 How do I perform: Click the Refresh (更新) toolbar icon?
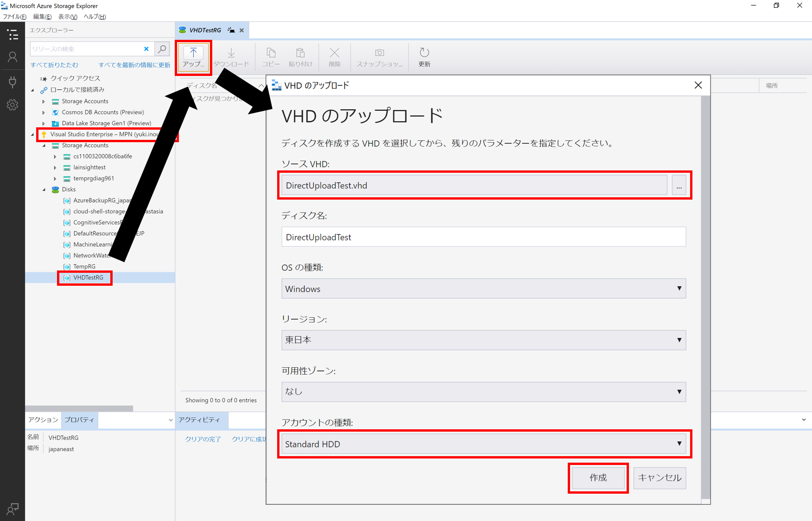click(424, 57)
